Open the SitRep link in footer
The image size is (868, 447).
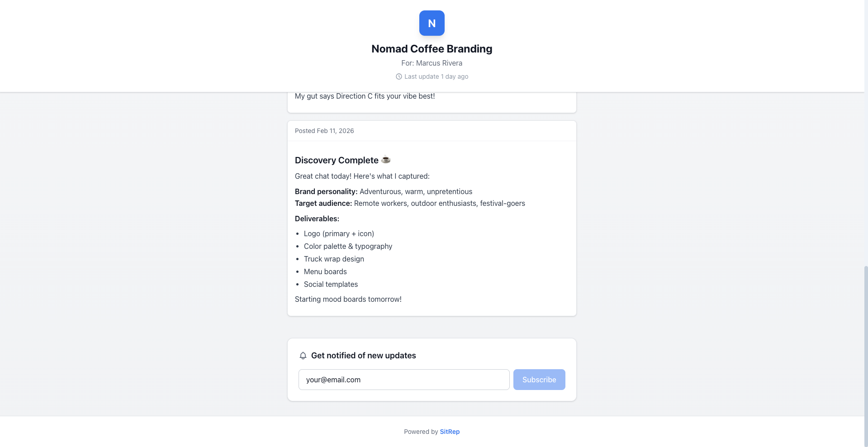pyautogui.click(x=450, y=432)
